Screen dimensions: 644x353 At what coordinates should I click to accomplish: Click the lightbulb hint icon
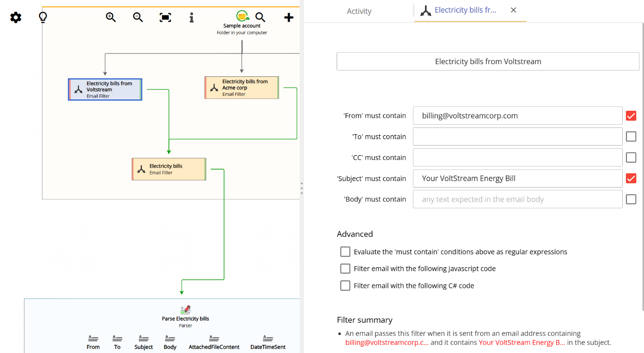[43, 17]
